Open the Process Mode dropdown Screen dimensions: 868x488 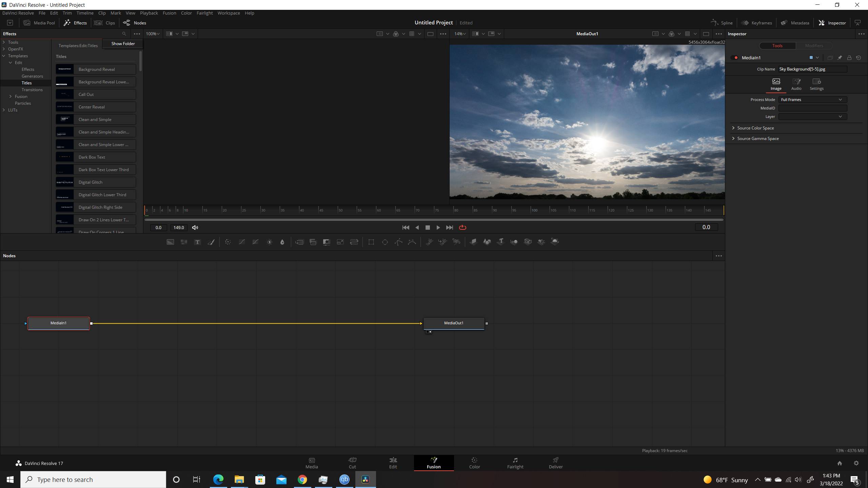812,100
